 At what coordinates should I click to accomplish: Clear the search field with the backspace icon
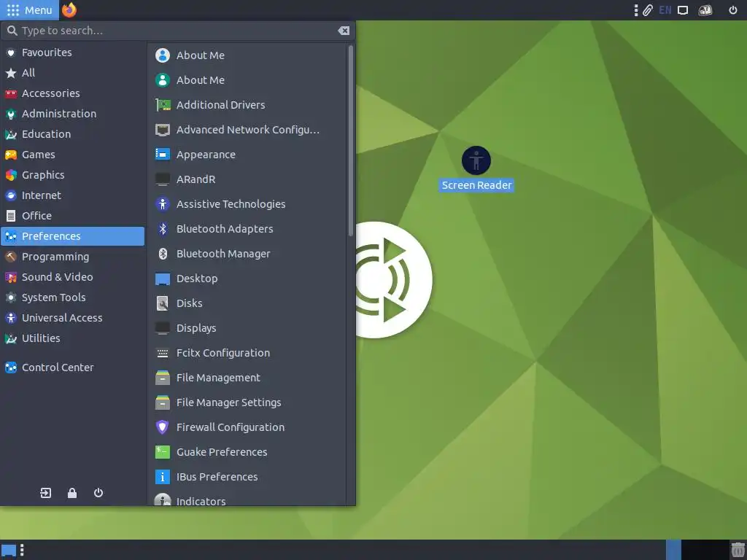344,31
